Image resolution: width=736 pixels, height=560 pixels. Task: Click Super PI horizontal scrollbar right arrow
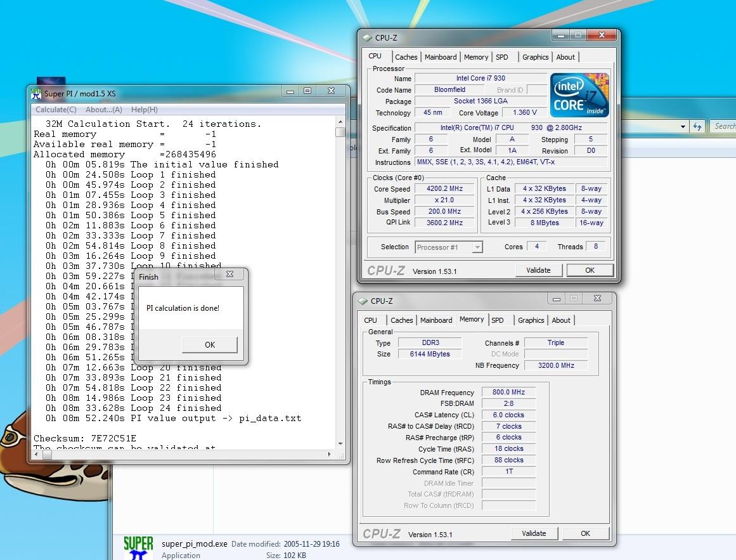[x=329, y=454]
